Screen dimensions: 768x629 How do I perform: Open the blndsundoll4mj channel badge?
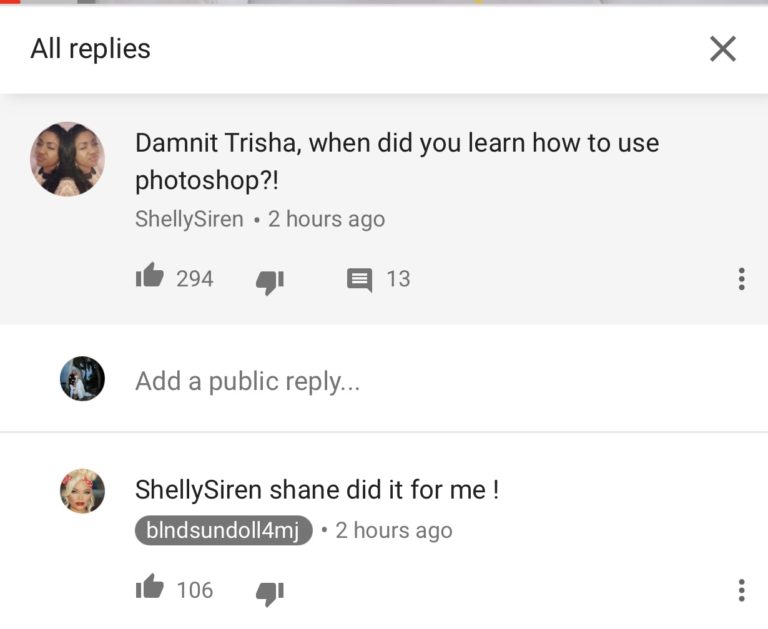[223, 530]
